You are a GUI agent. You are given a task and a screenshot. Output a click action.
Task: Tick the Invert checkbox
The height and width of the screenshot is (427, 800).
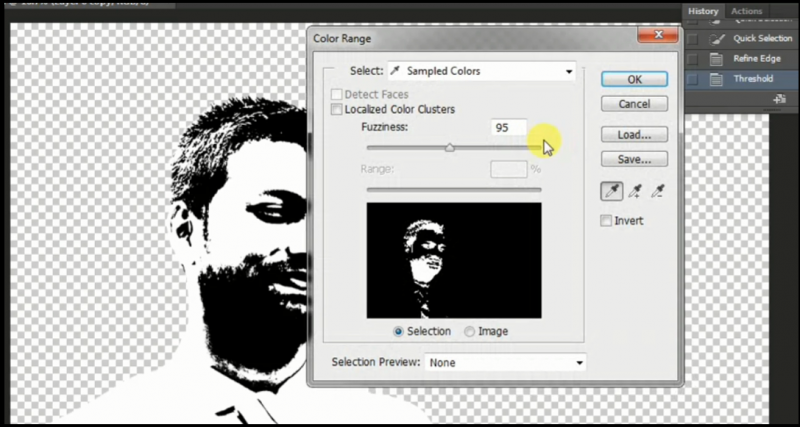click(606, 220)
